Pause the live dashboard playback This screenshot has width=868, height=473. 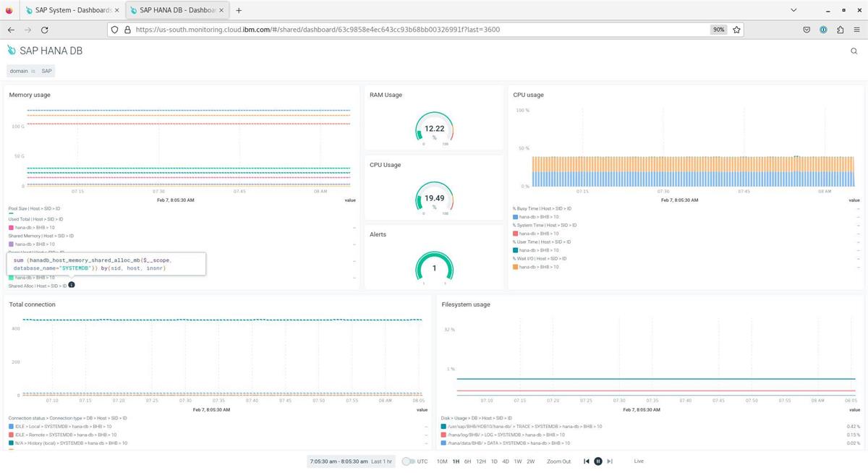(x=598, y=461)
